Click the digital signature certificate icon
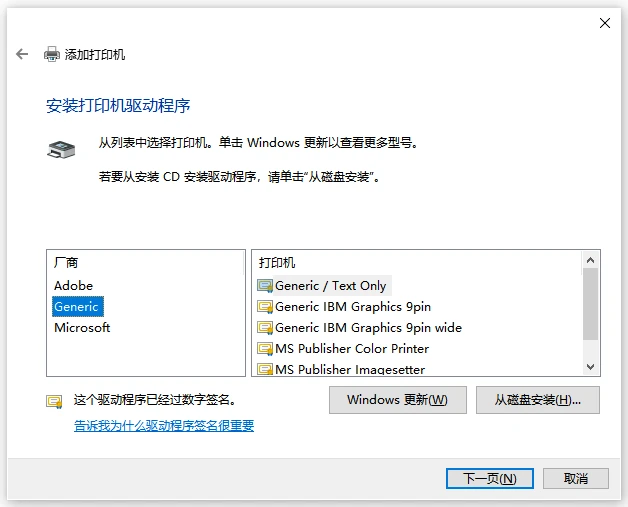Image resolution: width=628 pixels, height=507 pixels. coord(54,401)
